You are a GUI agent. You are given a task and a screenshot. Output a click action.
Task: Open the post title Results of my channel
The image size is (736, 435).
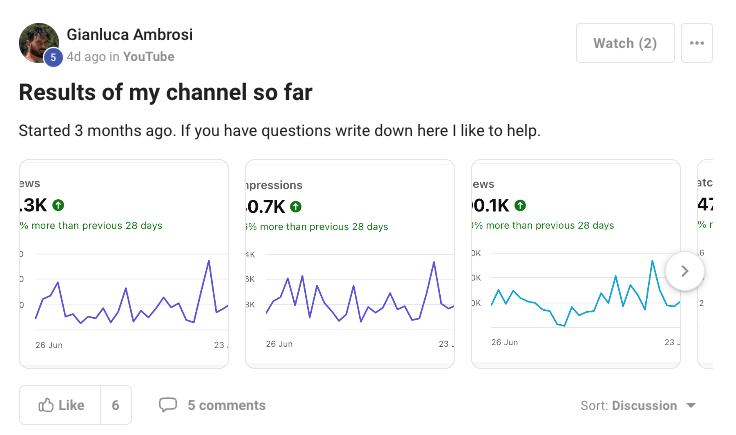(x=166, y=93)
